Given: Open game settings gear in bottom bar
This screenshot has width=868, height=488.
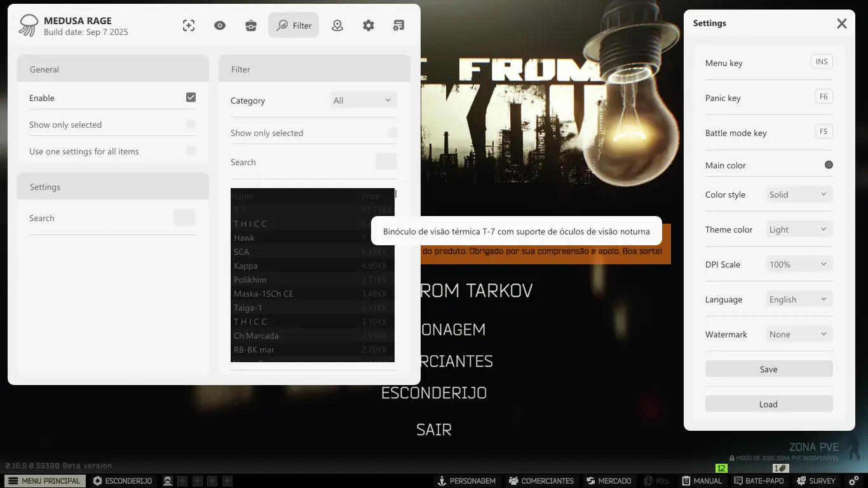Looking at the screenshot, I should [854, 481].
